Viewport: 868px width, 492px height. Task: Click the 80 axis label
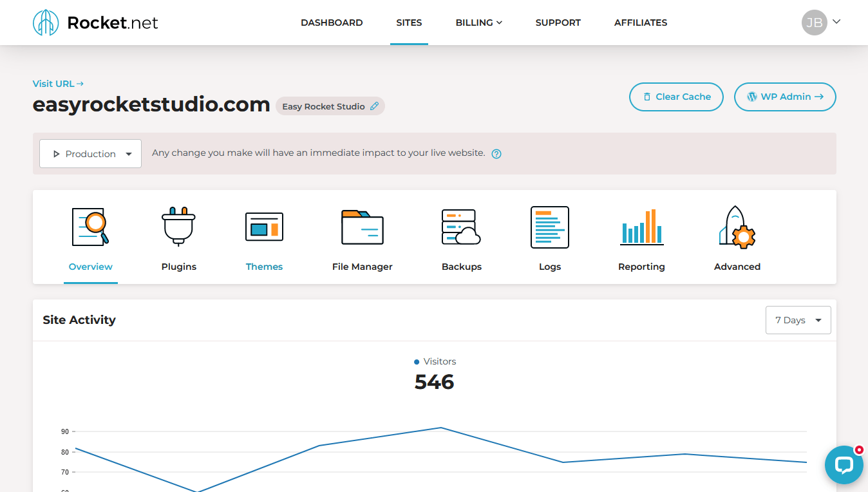(65, 452)
